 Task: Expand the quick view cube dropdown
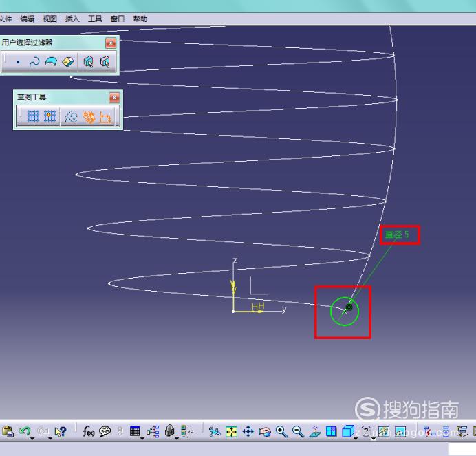tap(356, 438)
